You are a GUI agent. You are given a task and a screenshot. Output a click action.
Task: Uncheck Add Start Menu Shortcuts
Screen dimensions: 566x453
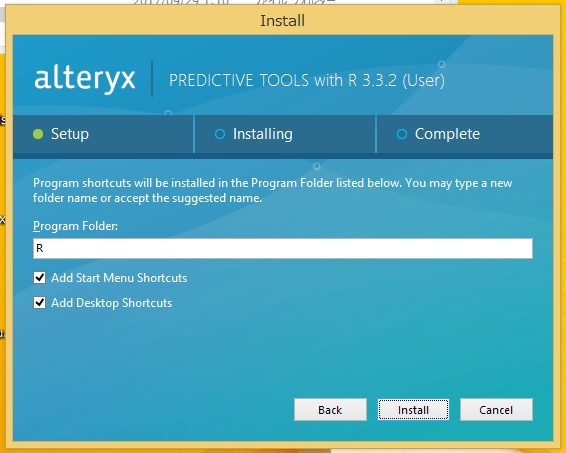(x=40, y=278)
